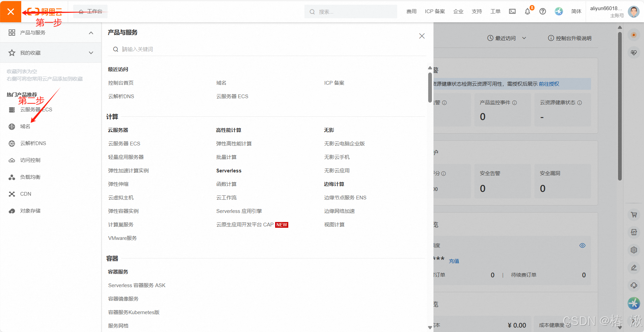644x332 pixels.
Task: Focus the 请输入关键词 search field
Action: coord(267,49)
